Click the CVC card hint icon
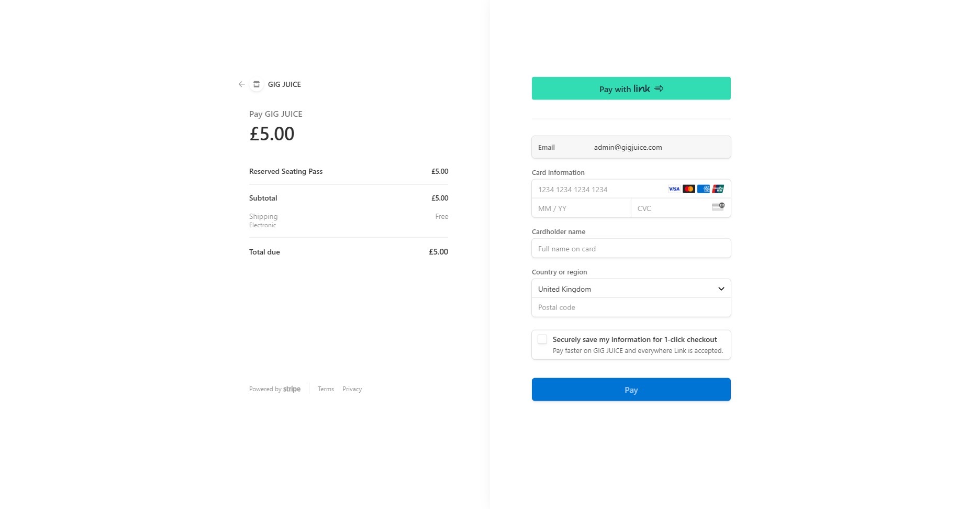Image resolution: width=980 pixels, height=509 pixels. (718, 207)
